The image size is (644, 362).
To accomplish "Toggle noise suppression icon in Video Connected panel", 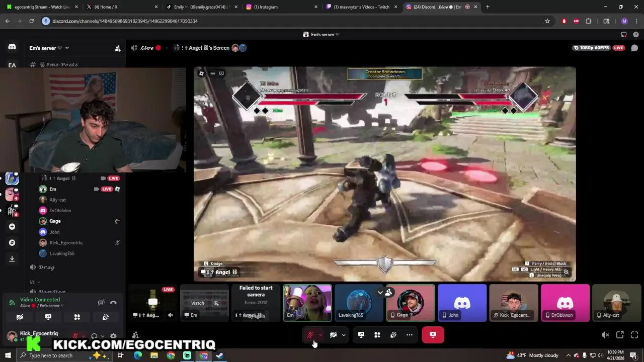I will point(101,302).
